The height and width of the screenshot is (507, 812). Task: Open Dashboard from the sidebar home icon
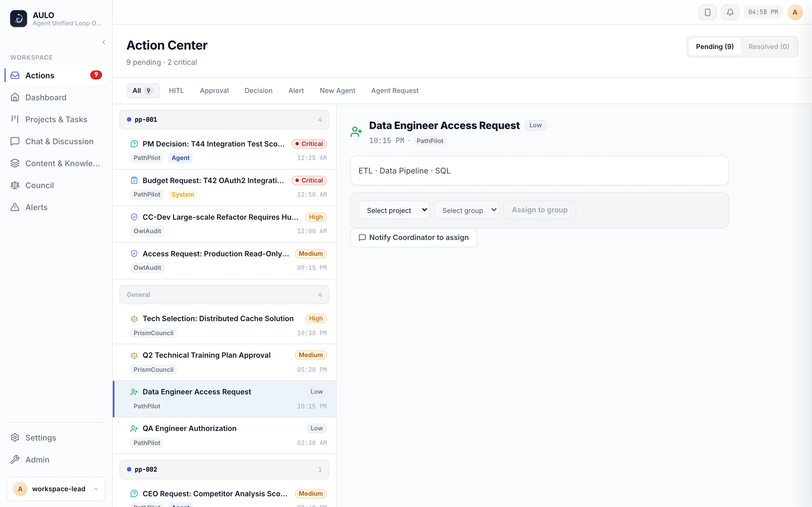click(15, 97)
